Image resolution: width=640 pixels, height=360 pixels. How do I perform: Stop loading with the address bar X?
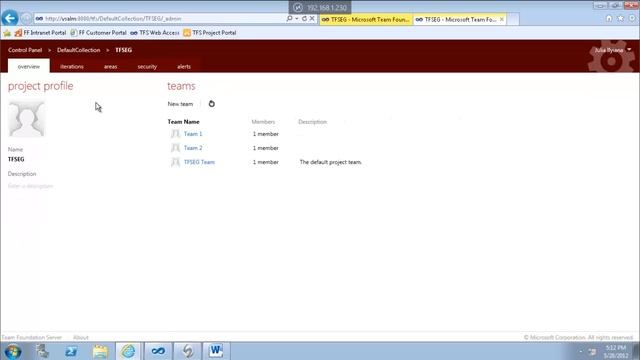tap(312, 18)
